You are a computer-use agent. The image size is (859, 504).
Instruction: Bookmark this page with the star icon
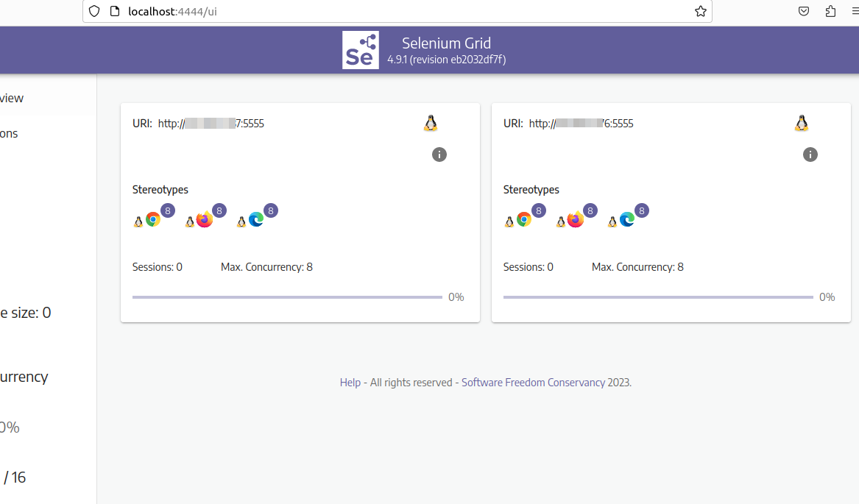(x=700, y=11)
